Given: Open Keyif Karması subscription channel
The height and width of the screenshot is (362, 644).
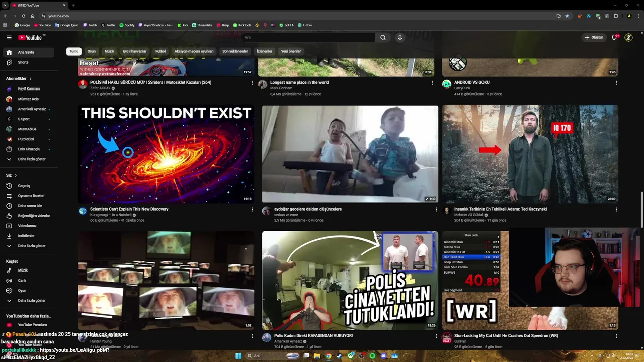Looking at the screenshot, I should [29, 89].
